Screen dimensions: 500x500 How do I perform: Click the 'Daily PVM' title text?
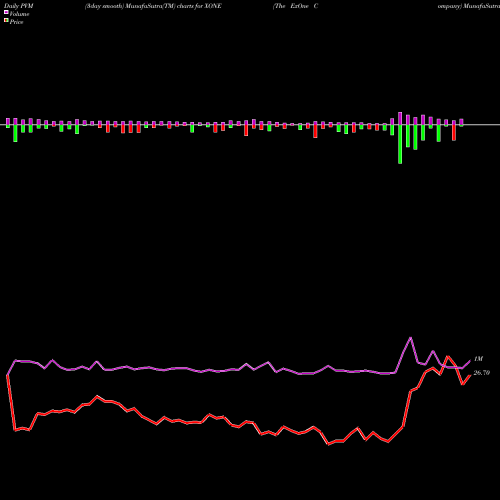tap(19, 6)
